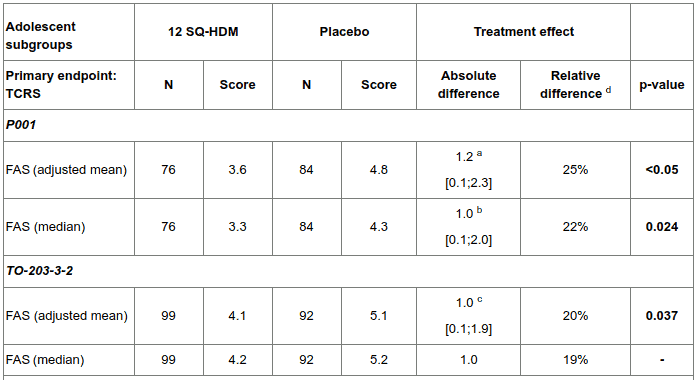Click the '<0.05' p-value cell
The height and width of the screenshot is (380, 698).
(x=661, y=170)
